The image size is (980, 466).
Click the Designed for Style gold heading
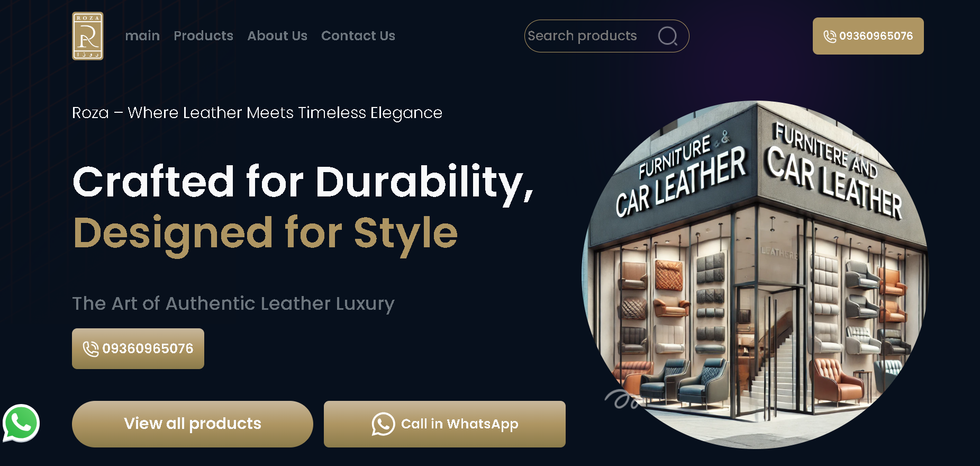point(265,234)
